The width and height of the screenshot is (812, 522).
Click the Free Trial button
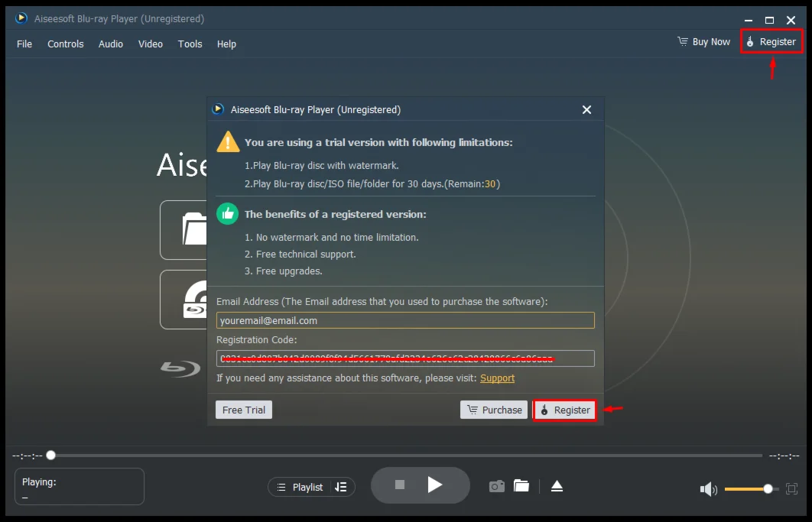(x=243, y=410)
